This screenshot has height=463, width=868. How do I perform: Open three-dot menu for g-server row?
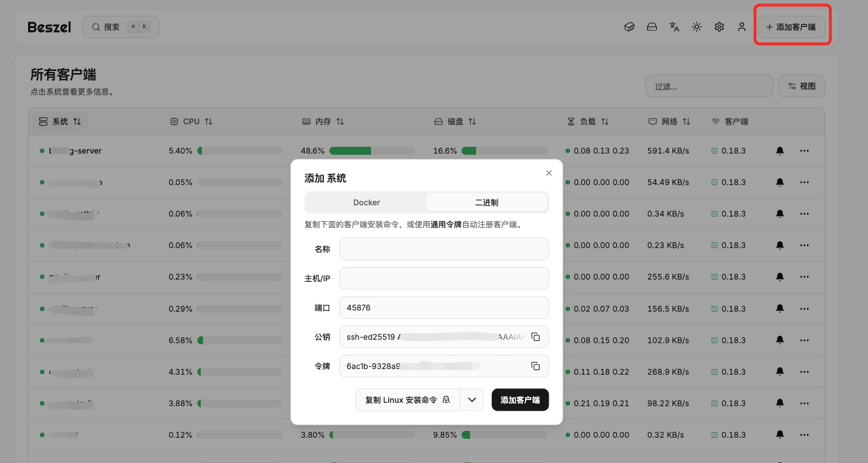coord(804,151)
